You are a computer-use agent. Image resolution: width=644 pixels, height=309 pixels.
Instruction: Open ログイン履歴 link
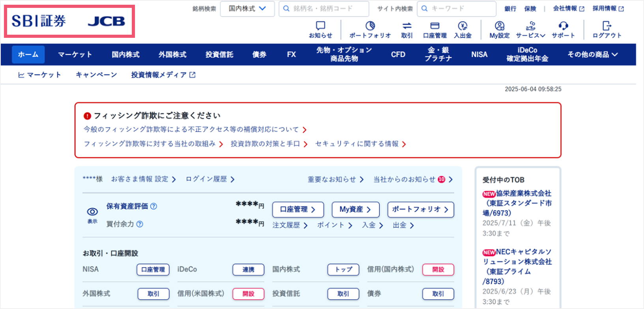point(210,179)
